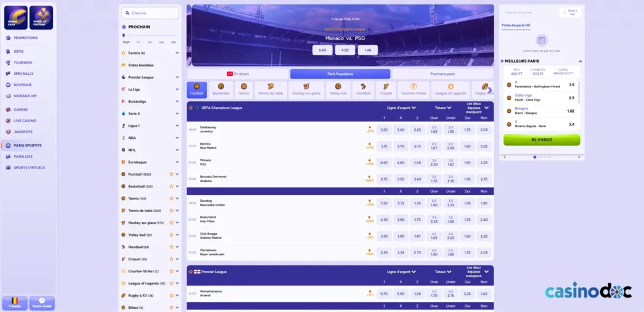This screenshot has width=644, height=312.
Task: Select the Volley-ball icon tab
Action: click(338, 89)
